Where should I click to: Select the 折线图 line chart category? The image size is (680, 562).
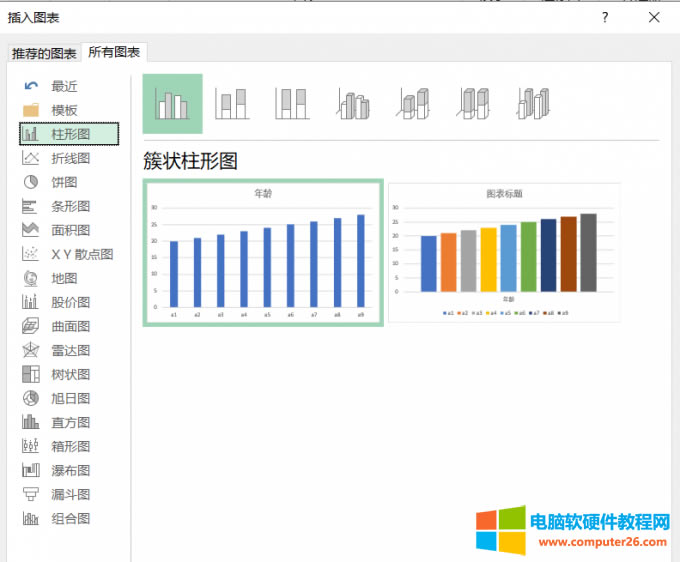click(x=69, y=158)
